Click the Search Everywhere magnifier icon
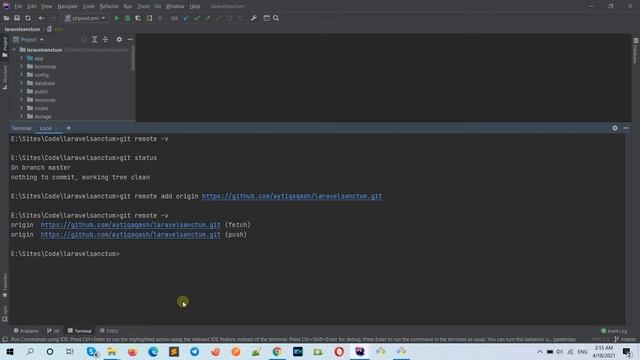 pyautogui.click(x=276, y=18)
